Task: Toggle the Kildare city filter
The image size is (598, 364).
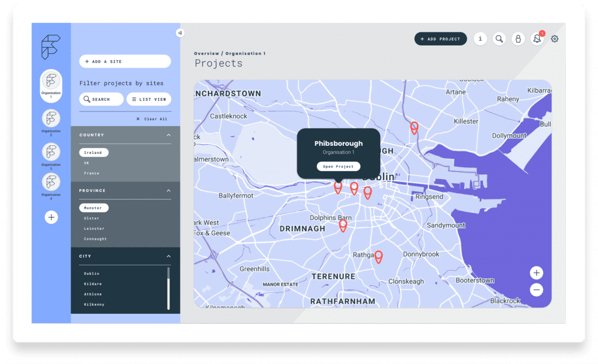Action: click(93, 283)
